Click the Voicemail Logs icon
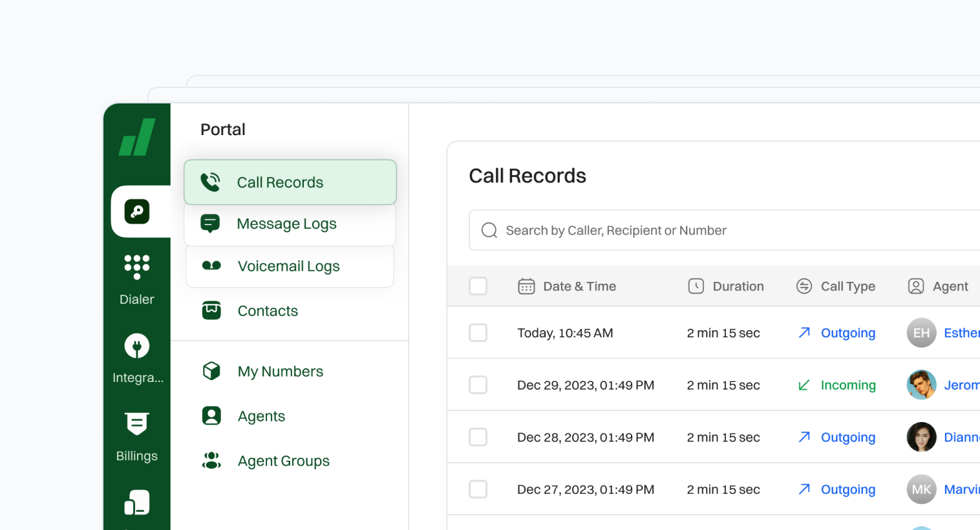Screen dimensions: 980x530 tap(211, 266)
